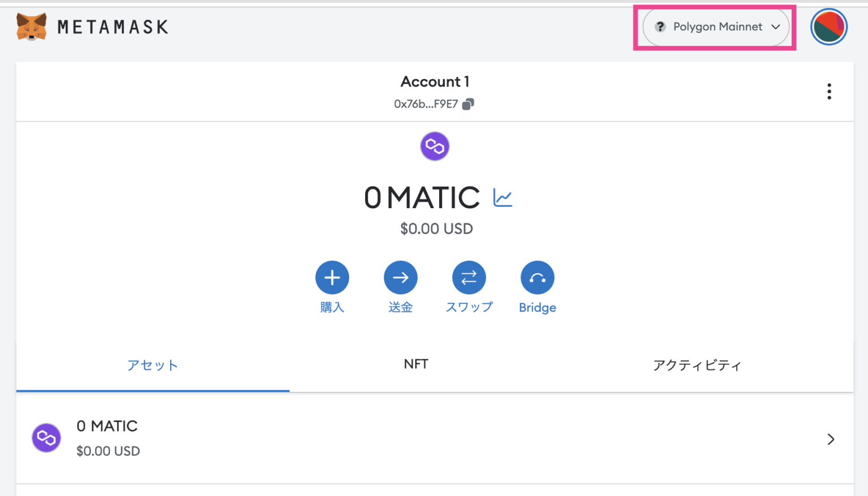This screenshot has width=868, height=496.
Task: Click the 購入 (buy) plus button
Action: click(x=332, y=278)
